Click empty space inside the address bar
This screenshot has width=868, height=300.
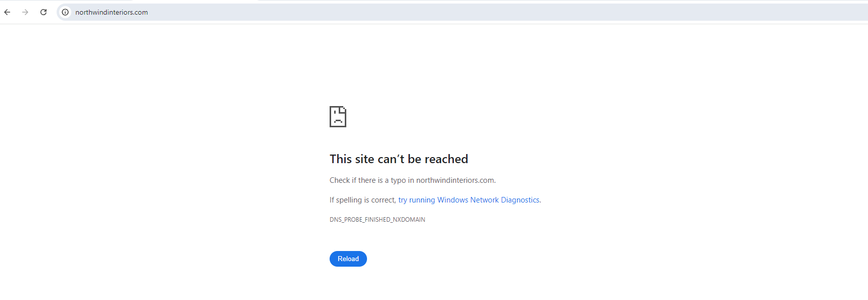(x=455, y=12)
